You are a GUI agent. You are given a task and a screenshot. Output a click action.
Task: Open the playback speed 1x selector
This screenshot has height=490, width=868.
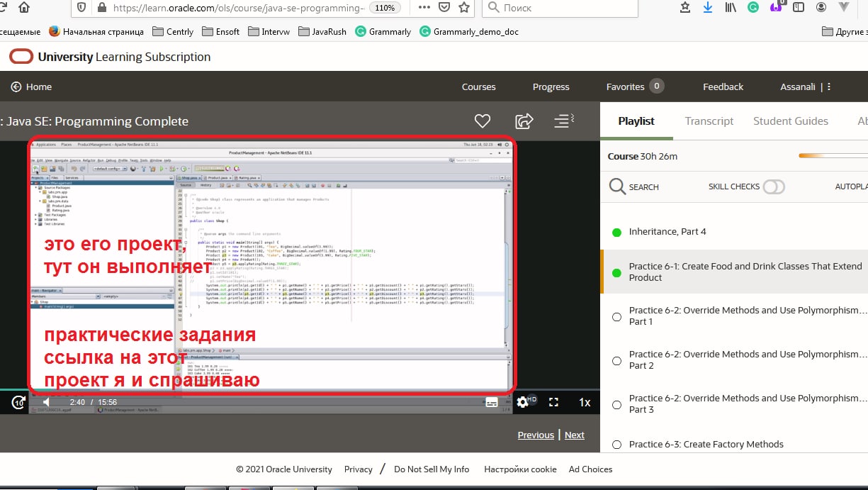coord(585,402)
